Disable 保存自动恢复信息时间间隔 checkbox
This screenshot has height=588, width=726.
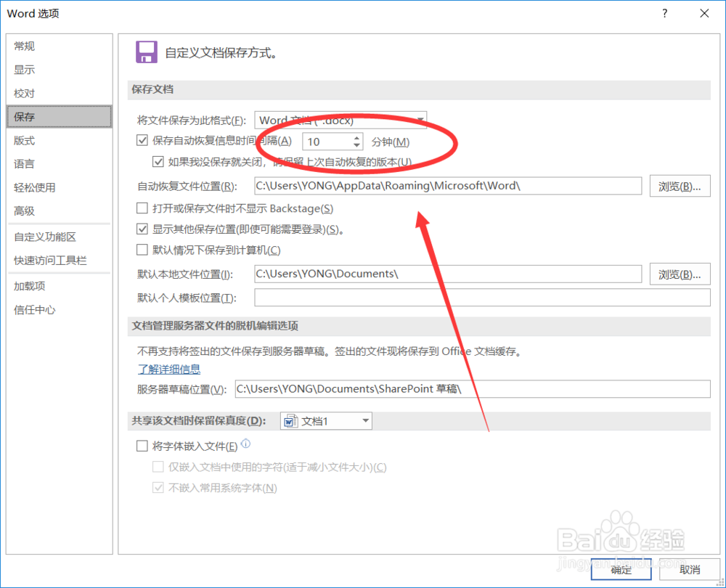tap(142, 140)
